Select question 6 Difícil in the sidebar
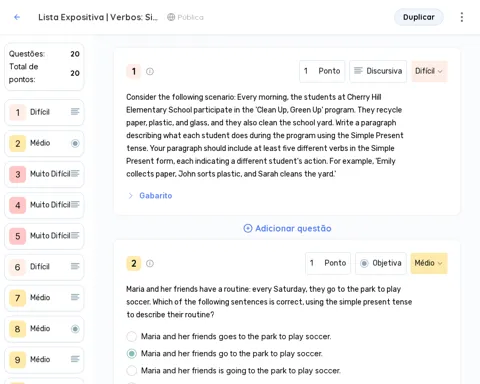 point(44,267)
